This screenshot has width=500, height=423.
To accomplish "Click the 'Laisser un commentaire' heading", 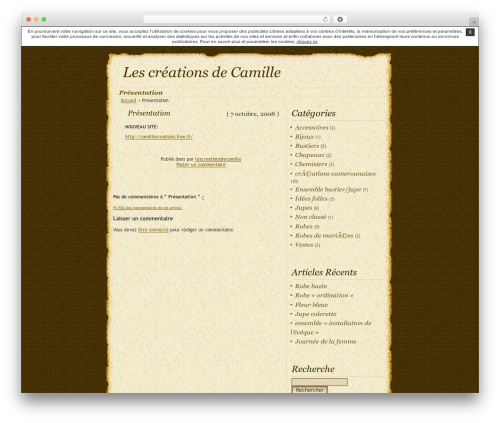I will (143, 219).
